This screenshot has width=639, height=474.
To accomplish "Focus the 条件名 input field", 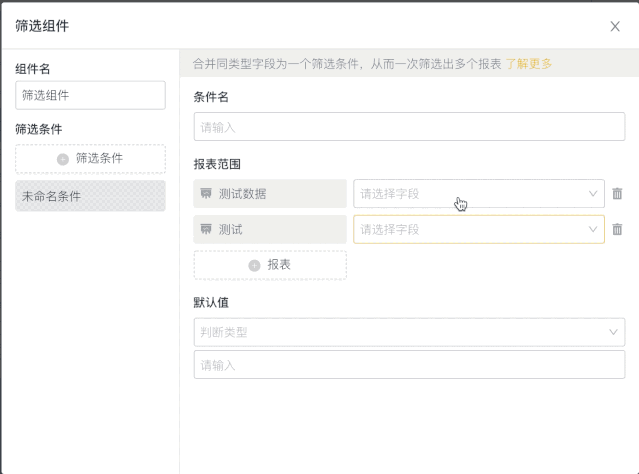I will (x=409, y=127).
